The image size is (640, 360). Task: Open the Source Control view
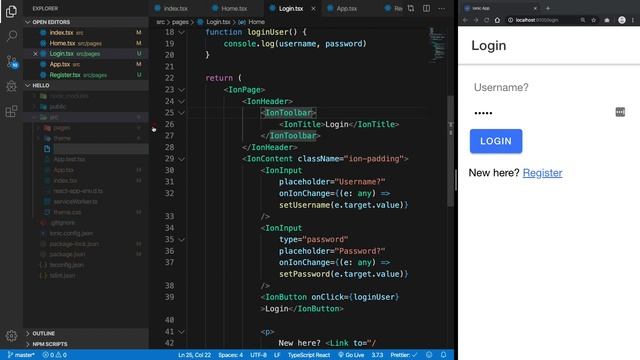pyautogui.click(x=11, y=62)
